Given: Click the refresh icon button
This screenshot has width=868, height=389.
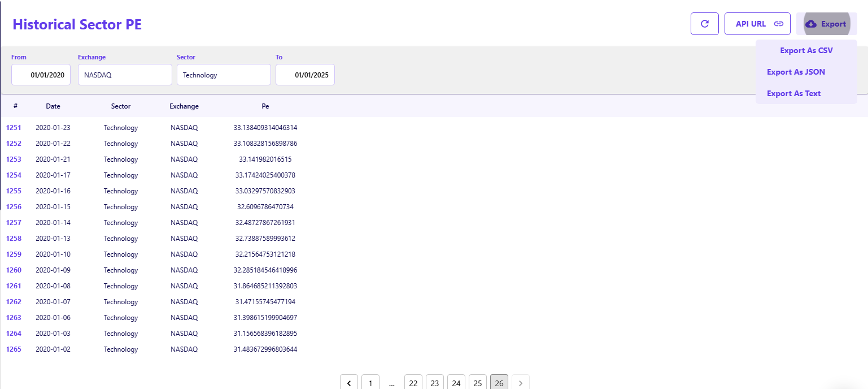Looking at the screenshot, I should pos(704,24).
